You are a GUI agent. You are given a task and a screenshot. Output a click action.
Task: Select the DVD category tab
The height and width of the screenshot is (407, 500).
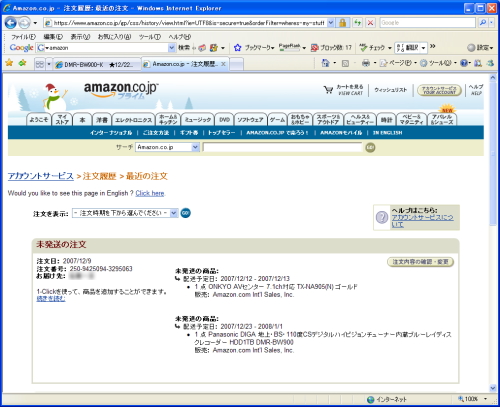pyautogui.click(x=224, y=119)
